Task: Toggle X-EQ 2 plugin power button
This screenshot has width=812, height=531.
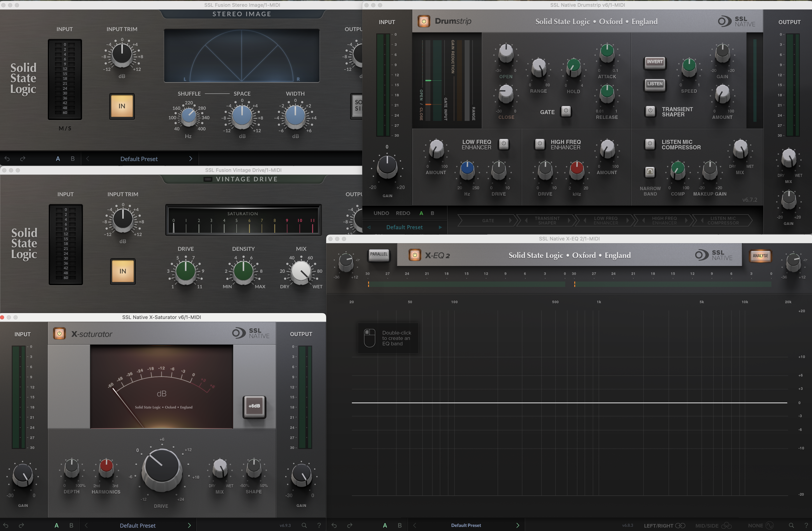Action: tap(415, 255)
